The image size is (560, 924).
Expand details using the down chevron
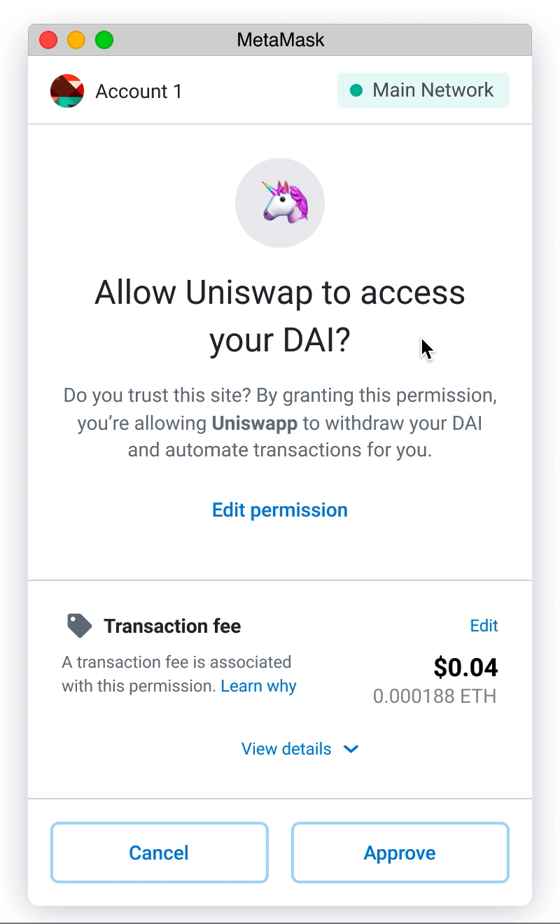point(351,749)
